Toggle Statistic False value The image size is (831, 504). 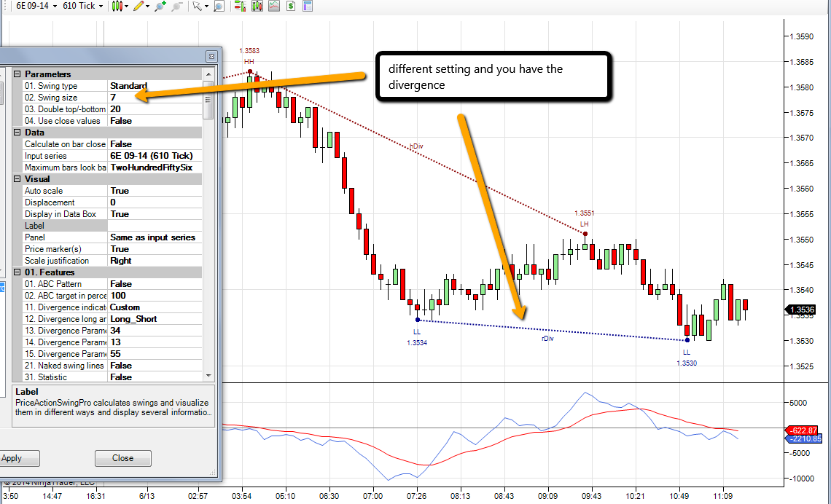pos(155,377)
